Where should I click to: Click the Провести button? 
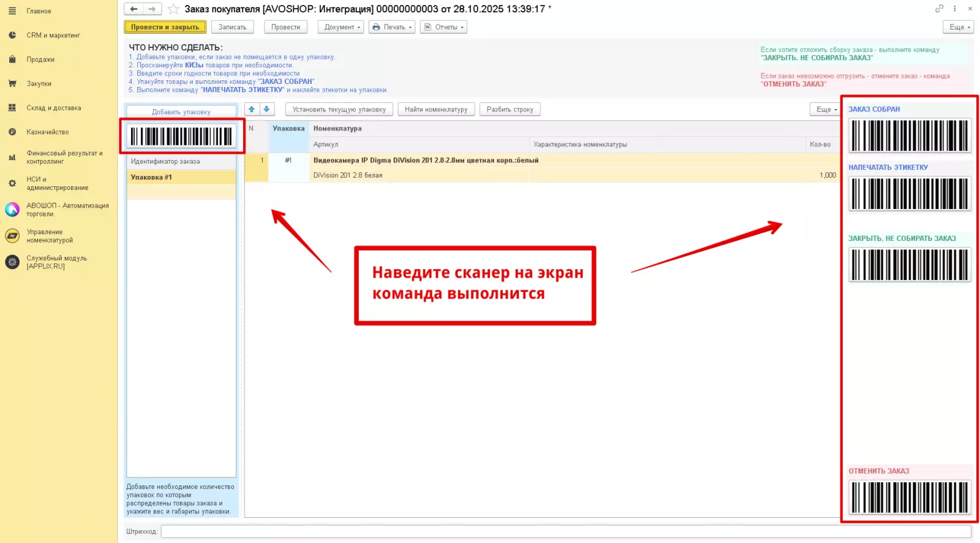point(285,27)
